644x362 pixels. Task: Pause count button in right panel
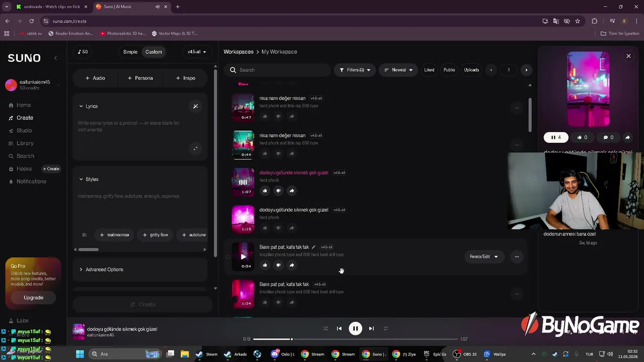[x=556, y=137]
